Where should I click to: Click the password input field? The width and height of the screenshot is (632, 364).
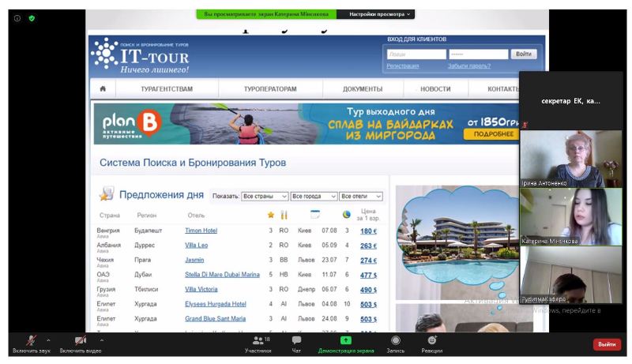click(x=479, y=54)
